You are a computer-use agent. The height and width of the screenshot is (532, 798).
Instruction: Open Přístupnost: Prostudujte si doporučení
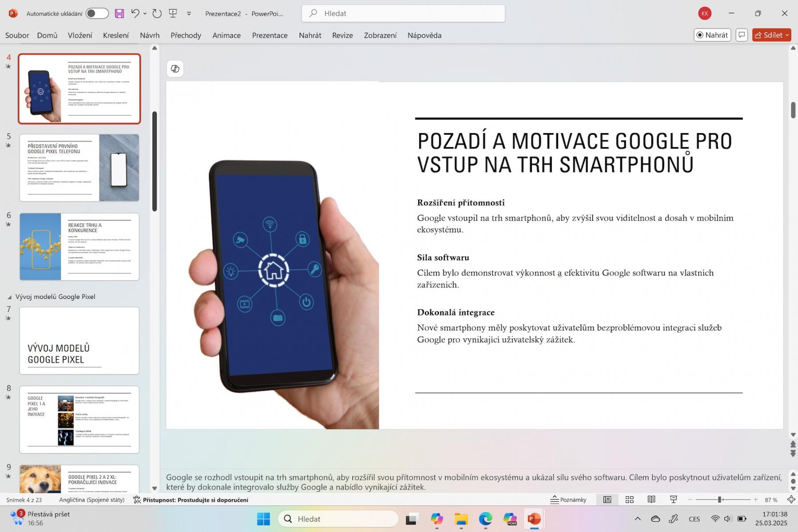pos(191,500)
